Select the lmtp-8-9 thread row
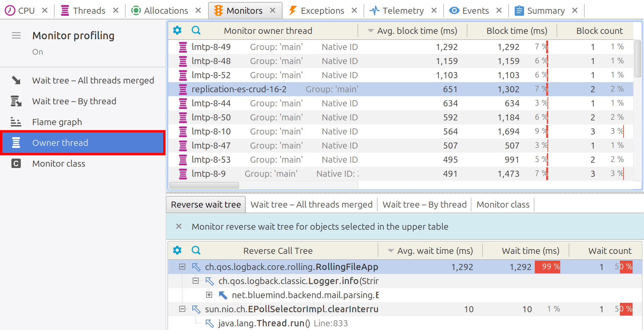This screenshot has width=644, height=330. pyautogui.click(x=401, y=174)
